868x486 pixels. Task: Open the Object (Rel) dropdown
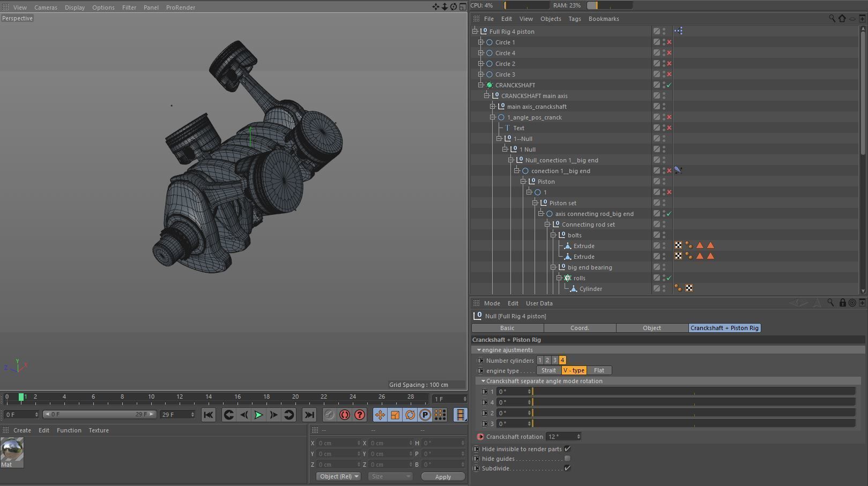pos(338,476)
